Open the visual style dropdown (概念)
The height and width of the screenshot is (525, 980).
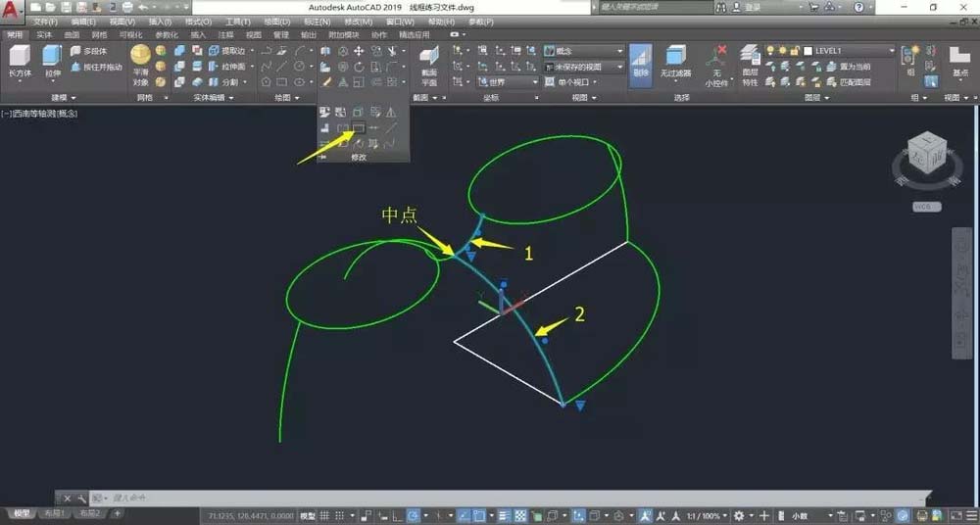(584, 51)
